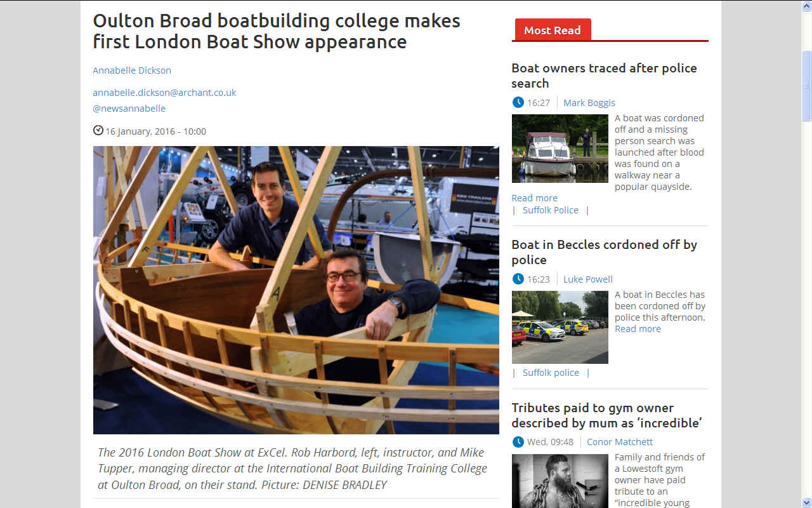Viewport: 812px width, 508px height.
Task: Click the clock icon beside Wed, 09:48
Action: tap(518, 441)
